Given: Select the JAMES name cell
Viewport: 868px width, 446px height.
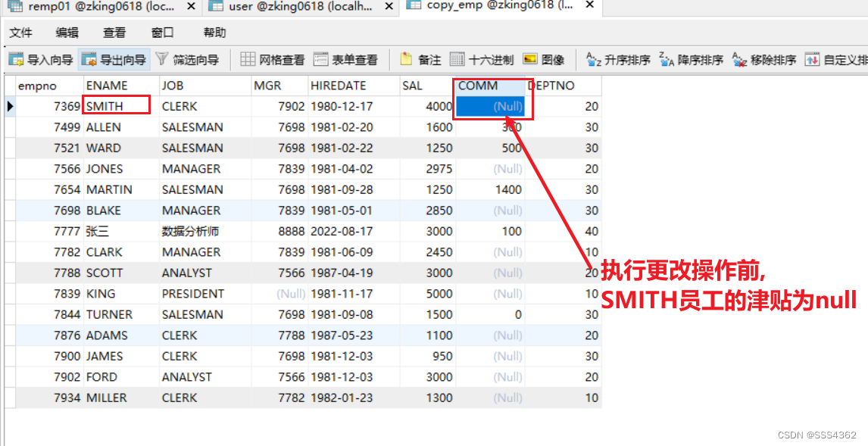Looking at the screenshot, I should pyautogui.click(x=121, y=356).
